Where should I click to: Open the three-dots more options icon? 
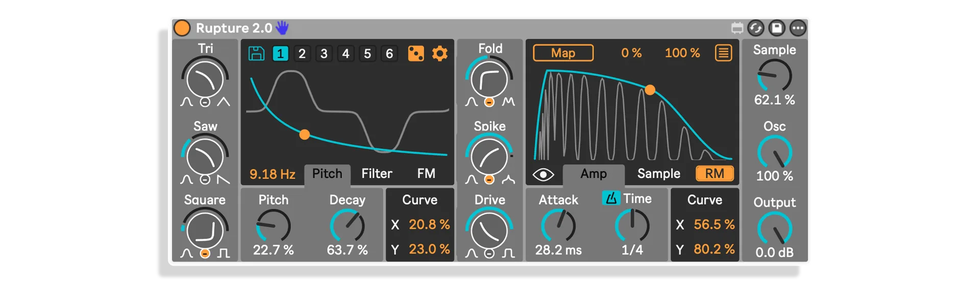tap(798, 28)
